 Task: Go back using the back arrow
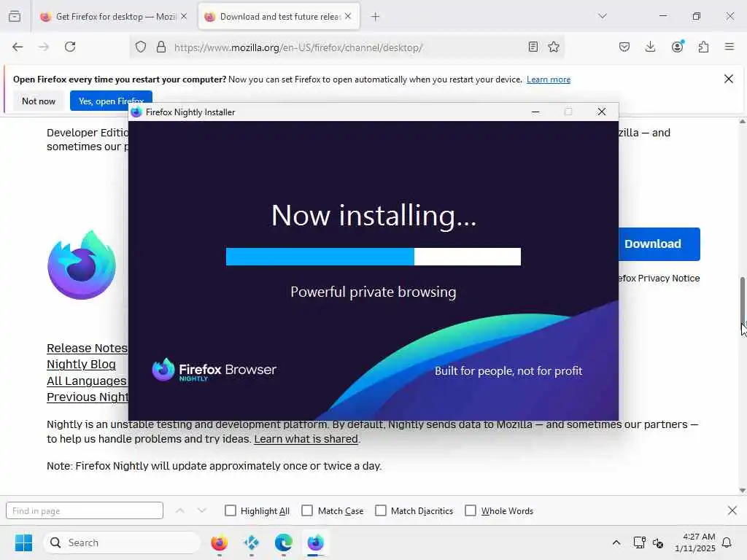click(x=18, y=47)
